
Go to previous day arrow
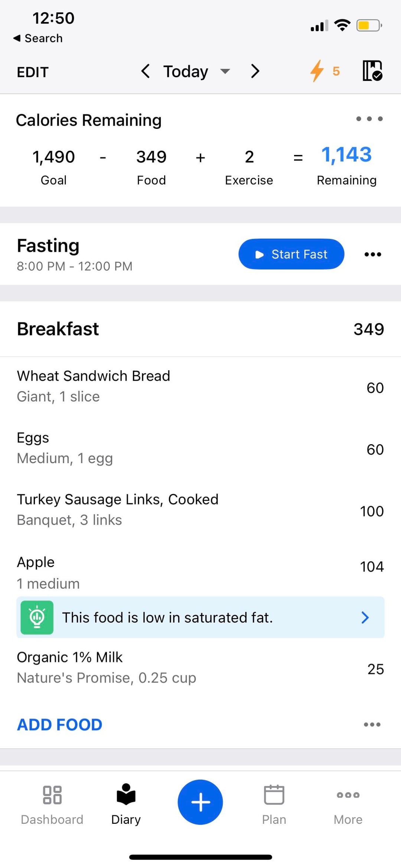[146, 71]
